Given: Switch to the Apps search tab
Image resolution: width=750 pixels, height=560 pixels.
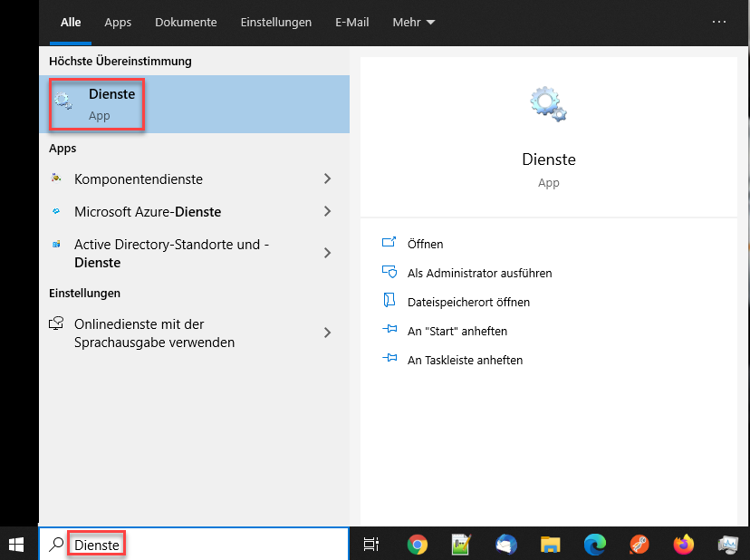Looking at the screenshot, I should pyautogui.click(x=118, y=22).
